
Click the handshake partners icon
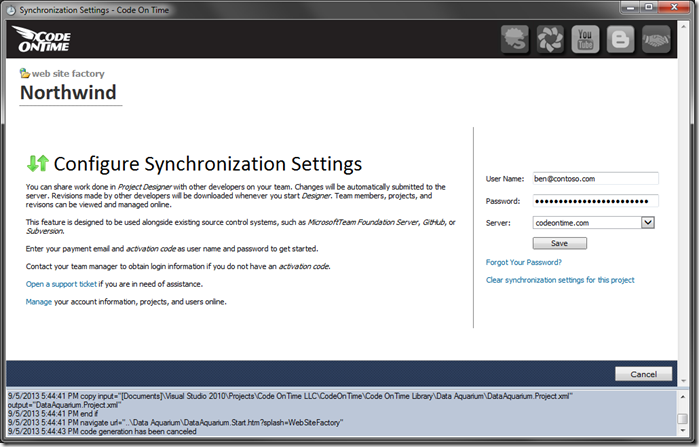[x=656, y=39]
